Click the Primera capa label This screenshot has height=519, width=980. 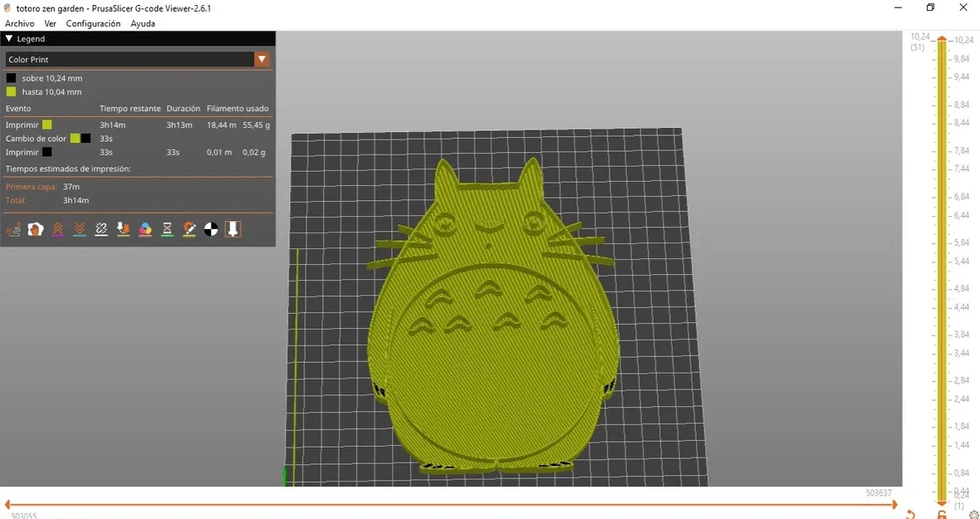click(x=32, y=187)
